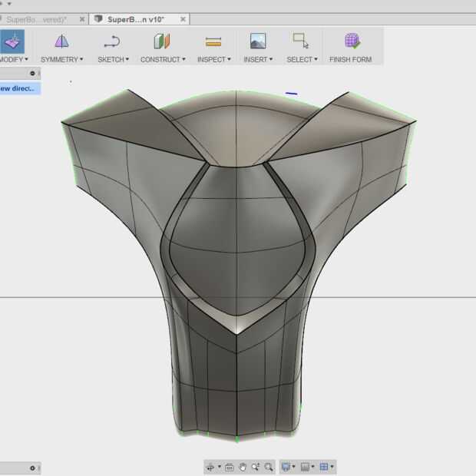Image resolution: width=476 pixels, height=476 pixels.
Task: Click the Zoom window magnifier icon
Action: (269, 467)
